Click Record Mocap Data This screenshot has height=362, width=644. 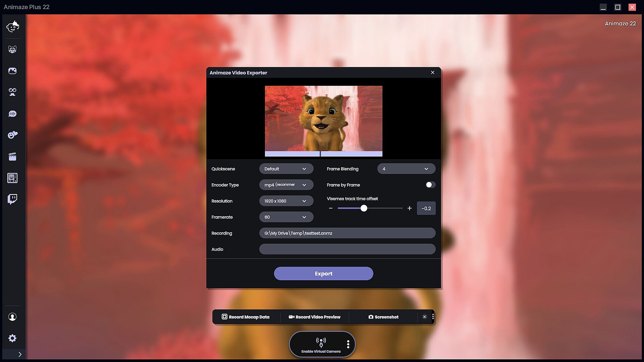(x=246, y=317)
